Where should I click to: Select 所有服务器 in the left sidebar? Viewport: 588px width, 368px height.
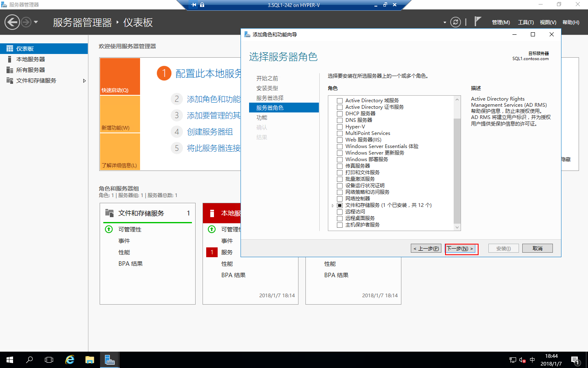pyautogui.click(x=44, y=70)
